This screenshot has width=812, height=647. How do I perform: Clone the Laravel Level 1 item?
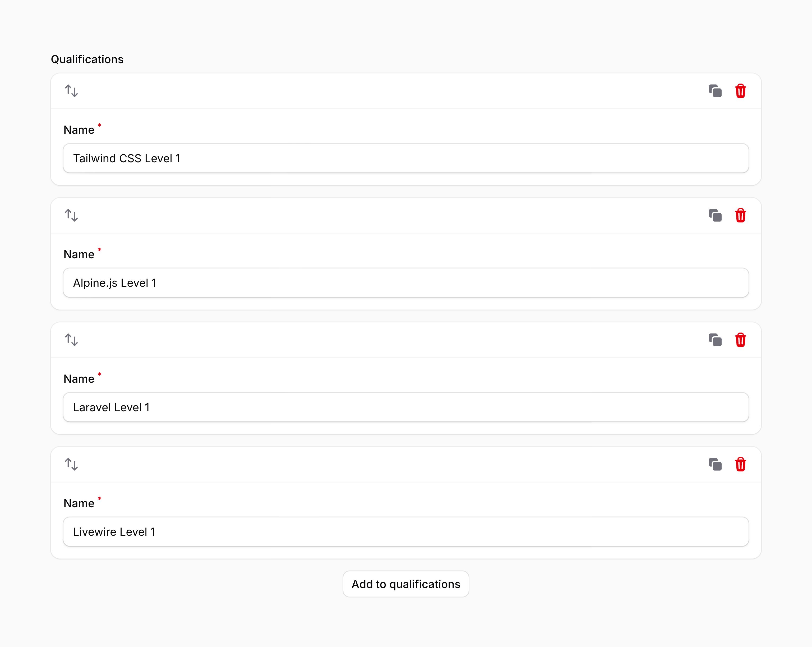[x=715, y=340]
